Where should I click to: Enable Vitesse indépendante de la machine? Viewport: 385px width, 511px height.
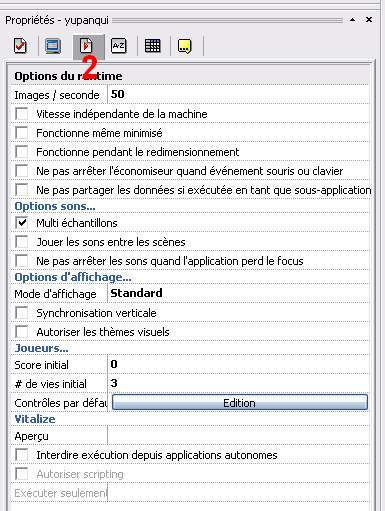point(22,114)
